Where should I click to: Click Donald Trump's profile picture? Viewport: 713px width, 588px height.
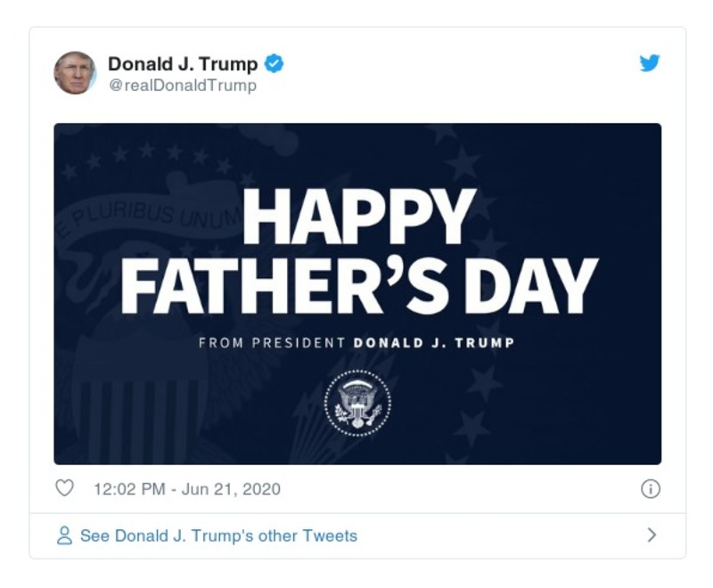tap(77, 69)
